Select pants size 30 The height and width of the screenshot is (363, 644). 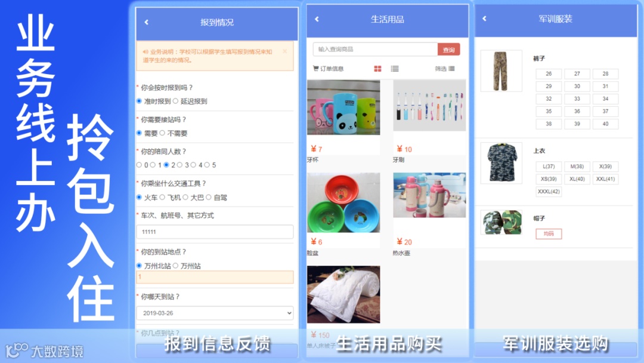pos(577,87)
